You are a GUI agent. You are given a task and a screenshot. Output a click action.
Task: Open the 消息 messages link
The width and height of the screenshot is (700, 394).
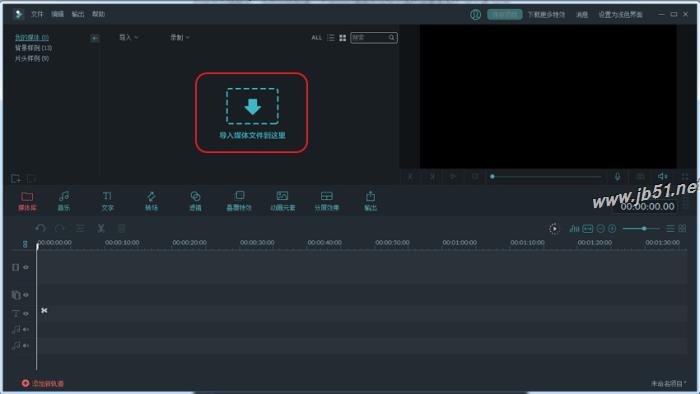582,15
